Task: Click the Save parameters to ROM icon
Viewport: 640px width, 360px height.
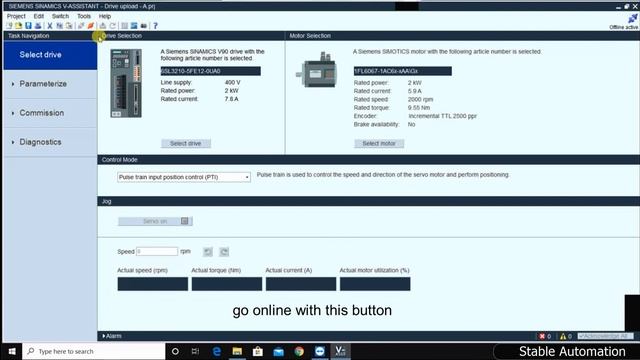Action: [103, 26]
